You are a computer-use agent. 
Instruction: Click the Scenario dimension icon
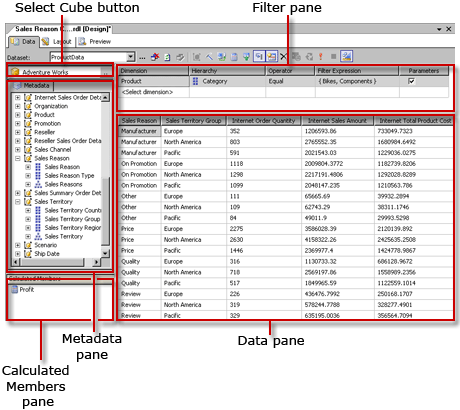pyautogui.click(x=28, y=245)
